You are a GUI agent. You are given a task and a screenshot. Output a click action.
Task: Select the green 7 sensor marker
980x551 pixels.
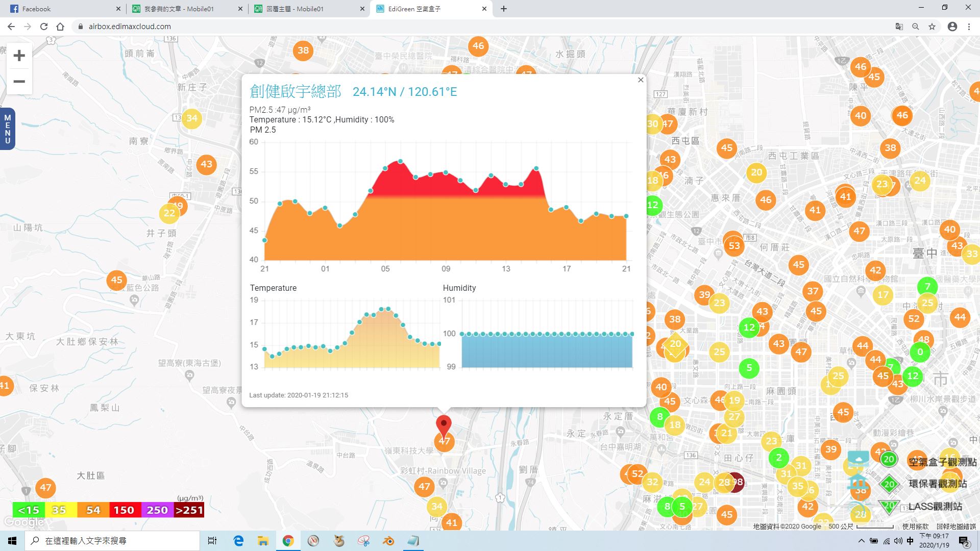pos(927,286)
